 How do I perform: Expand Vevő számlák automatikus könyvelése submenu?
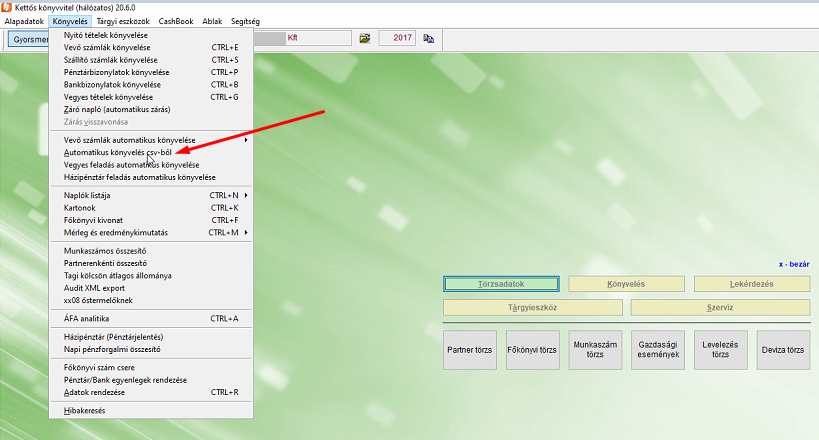[x=245, y=139]
